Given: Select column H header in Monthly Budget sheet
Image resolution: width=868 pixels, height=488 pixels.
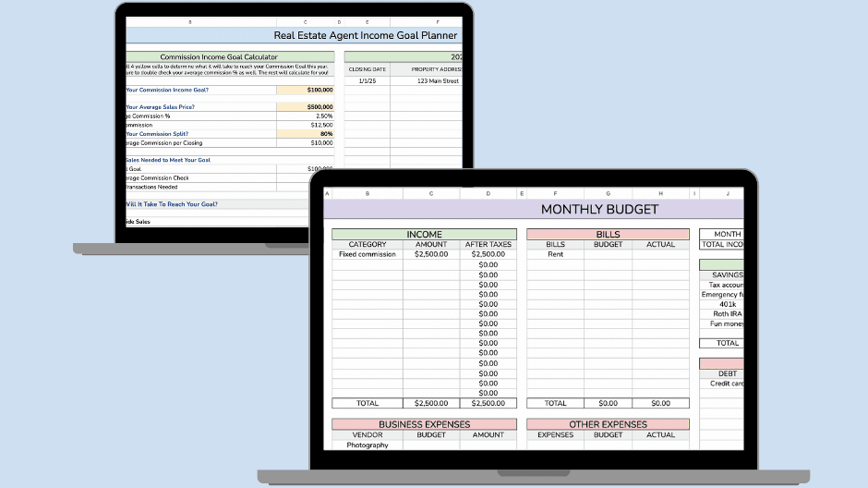Looking at the screenshot, I should coord(660,194).
